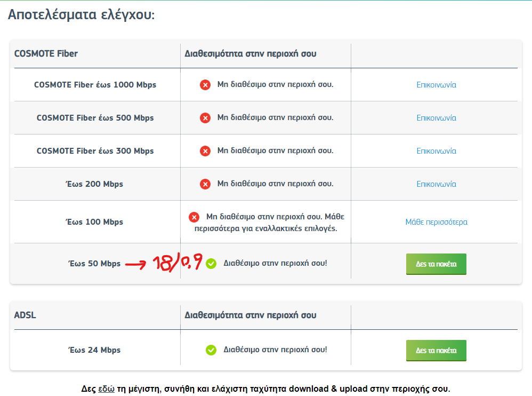Image resolution: width=532 pixels, height=396 pixels.
Task: Click Διαθέσιμο status text in 50 Mbps row
Action: pos(275,263)
